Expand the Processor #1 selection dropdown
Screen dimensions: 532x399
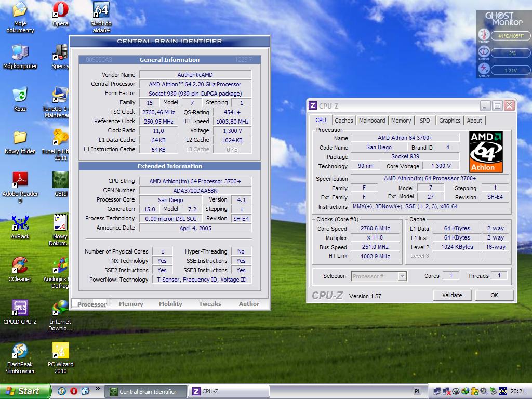(x=402, y=276)
